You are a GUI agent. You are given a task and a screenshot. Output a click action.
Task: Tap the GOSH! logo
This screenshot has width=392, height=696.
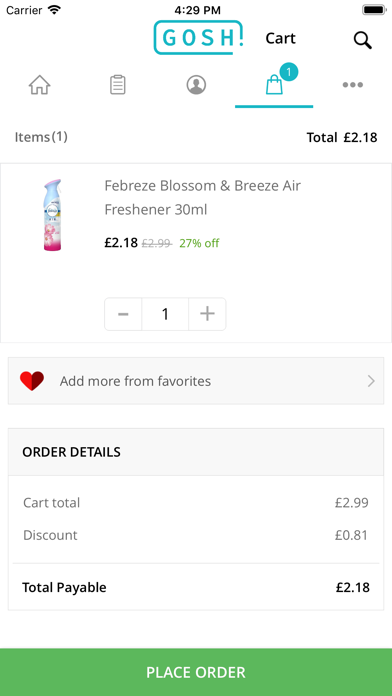point(198,38)
